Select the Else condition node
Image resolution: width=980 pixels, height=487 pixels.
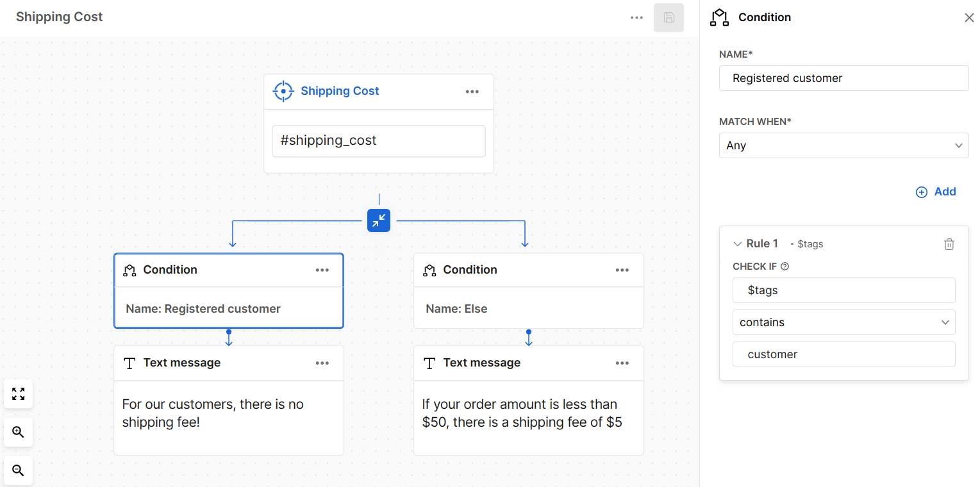click(528, 308)
